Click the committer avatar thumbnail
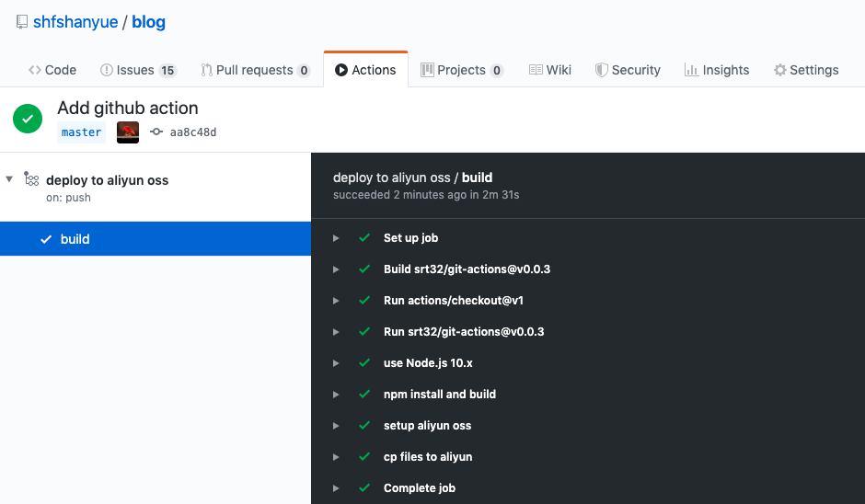865x504 pixels. [128, 132]
